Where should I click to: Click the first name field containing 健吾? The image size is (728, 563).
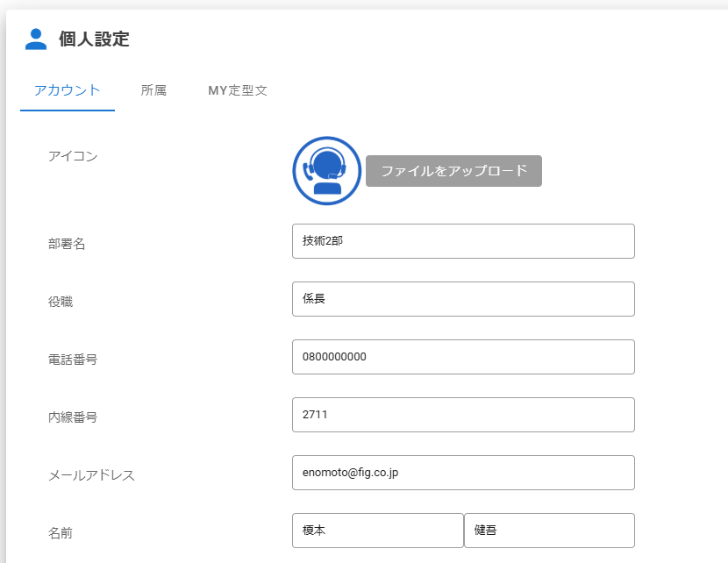pyautogui.click(x=548, y=531)
